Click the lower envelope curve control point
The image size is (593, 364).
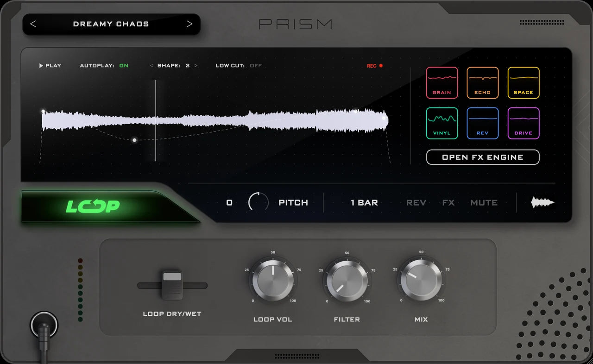(134, 139)
